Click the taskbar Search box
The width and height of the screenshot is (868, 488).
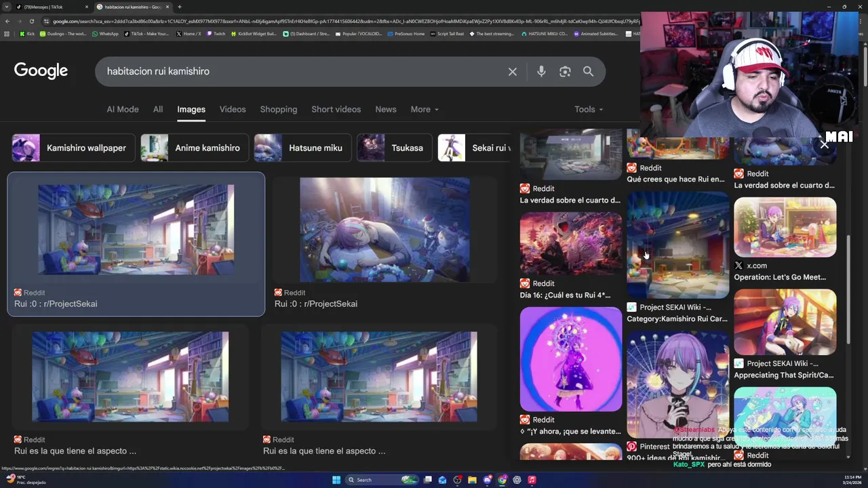pyautogui.click(x=381, y=480)
